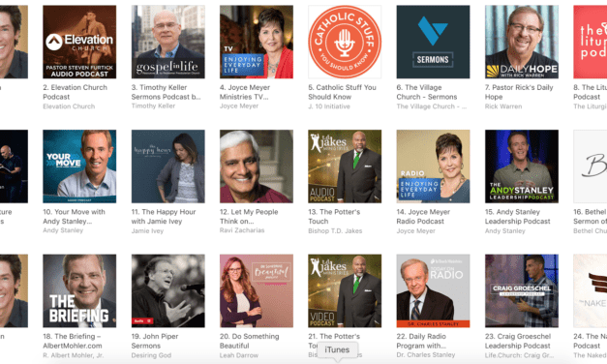Select the Gospel in Life podcast cover
The height and width of the screenshot is (364, 607).
[x=168, y=42]
